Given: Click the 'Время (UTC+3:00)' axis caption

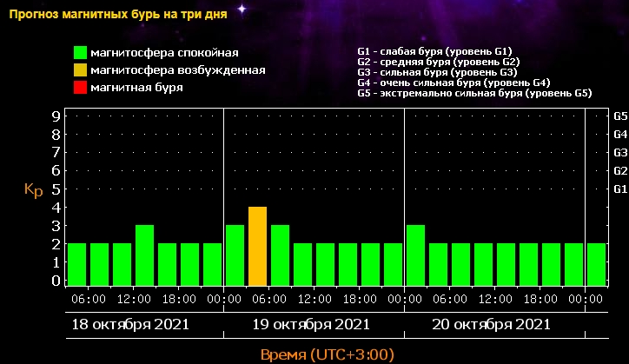Looking at the screenshot, I should click(x=326, y=354).
